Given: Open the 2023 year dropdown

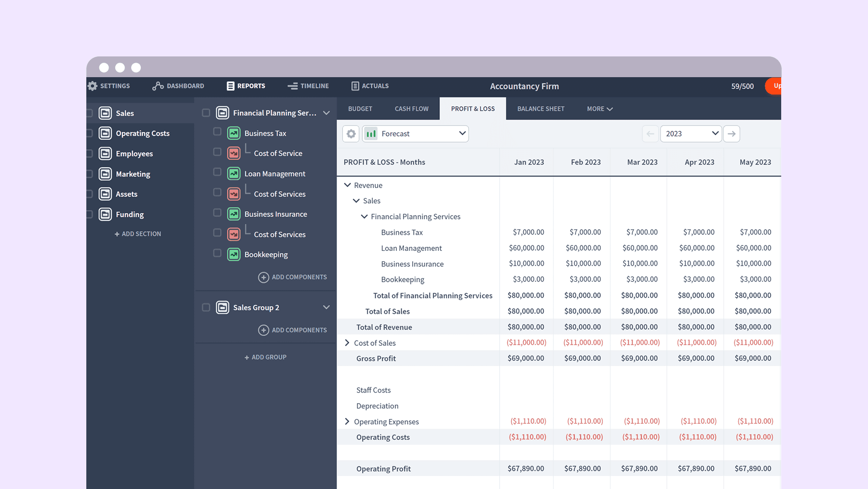Looking at the screenshot, I should coord(691,134).
